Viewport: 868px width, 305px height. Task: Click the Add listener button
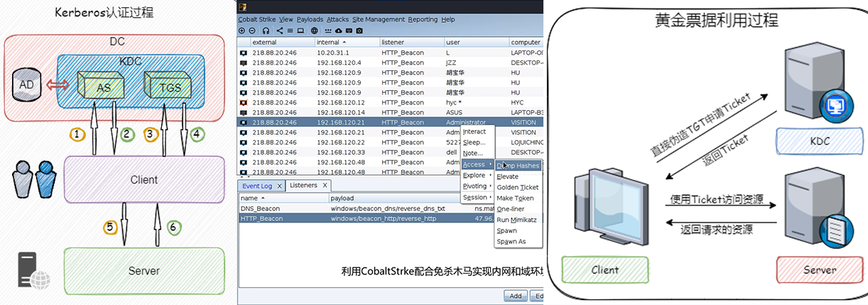[516, 296]
